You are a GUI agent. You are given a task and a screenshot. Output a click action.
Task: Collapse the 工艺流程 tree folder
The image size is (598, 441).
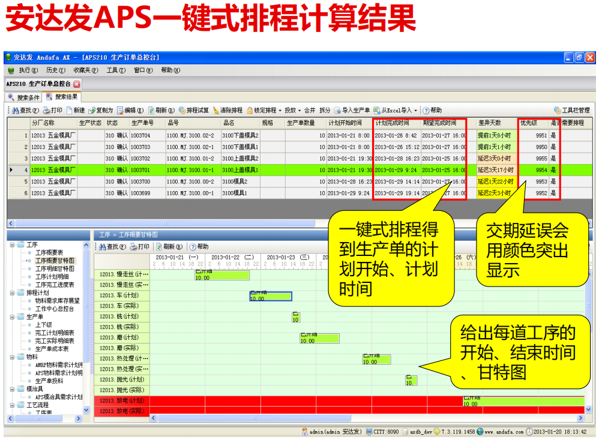12,405
